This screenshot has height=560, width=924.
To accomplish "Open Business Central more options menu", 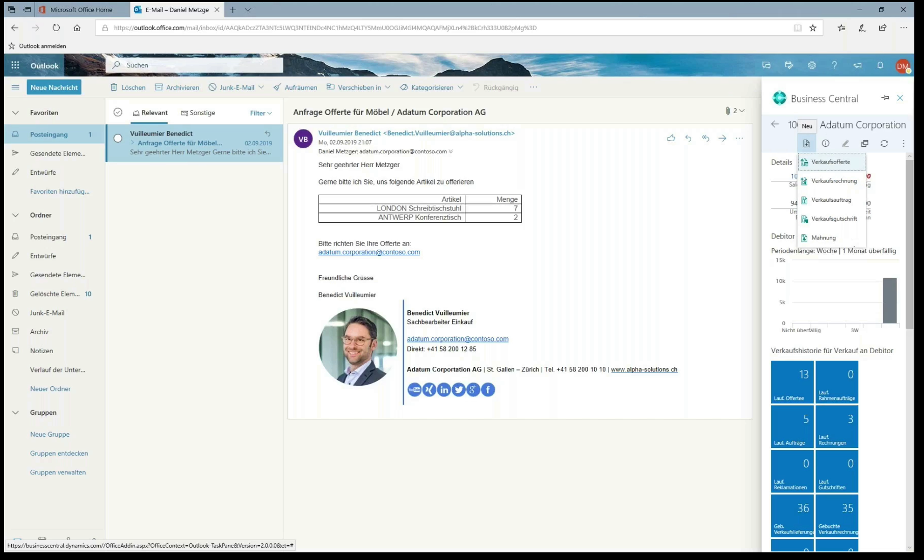I will point(904,144).
